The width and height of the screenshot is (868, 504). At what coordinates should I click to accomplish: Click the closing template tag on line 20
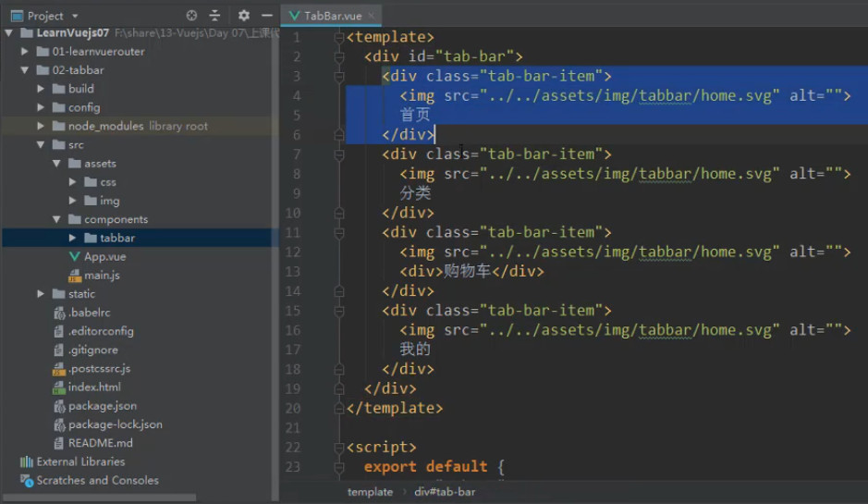[395, 409]
